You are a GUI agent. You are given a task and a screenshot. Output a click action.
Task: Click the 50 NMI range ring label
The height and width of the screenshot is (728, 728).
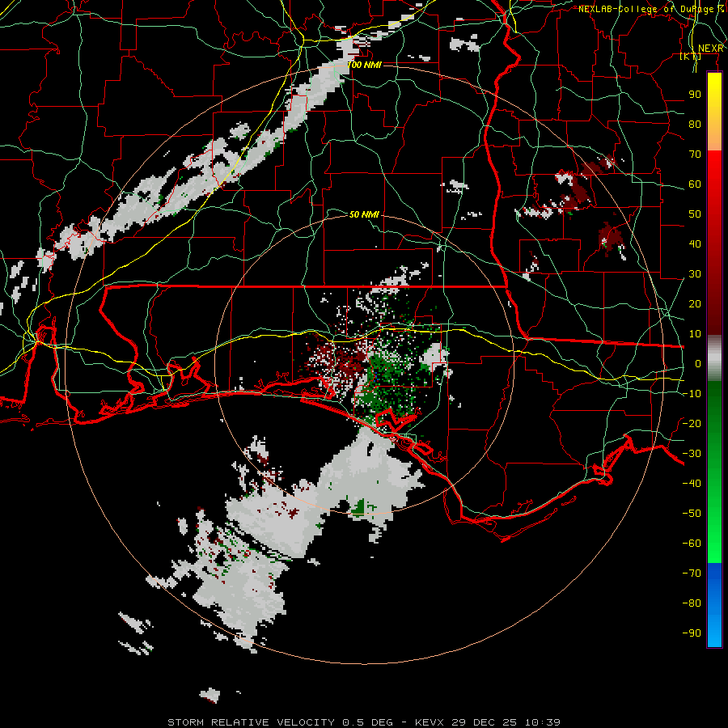pyautogui.click(x=364, y=214)
